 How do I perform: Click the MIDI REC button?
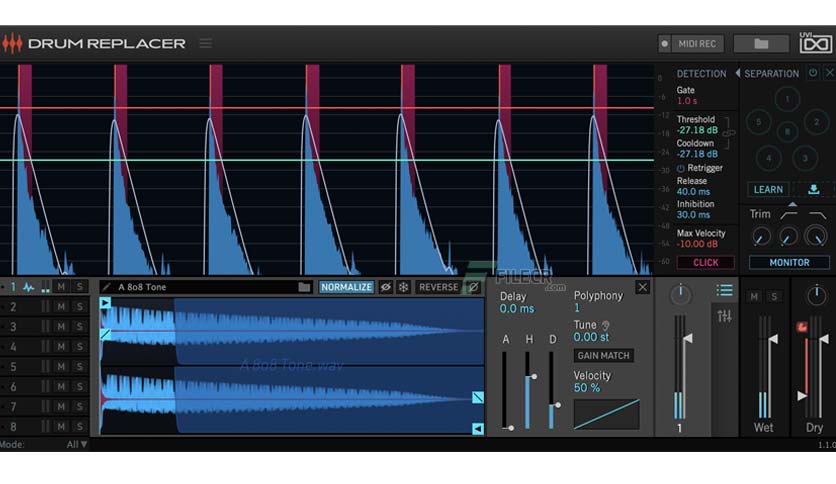click(697, 44)
